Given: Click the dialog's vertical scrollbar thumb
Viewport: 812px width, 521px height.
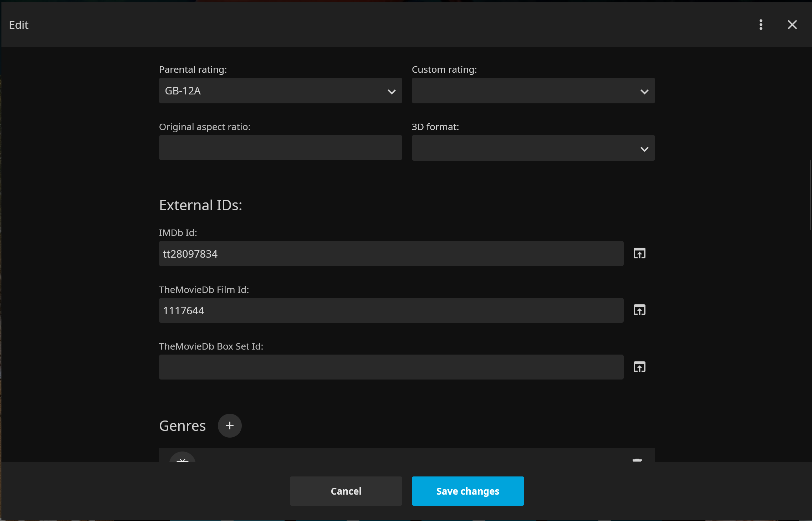Looking at the screenshot, I should tap(810, 195).
